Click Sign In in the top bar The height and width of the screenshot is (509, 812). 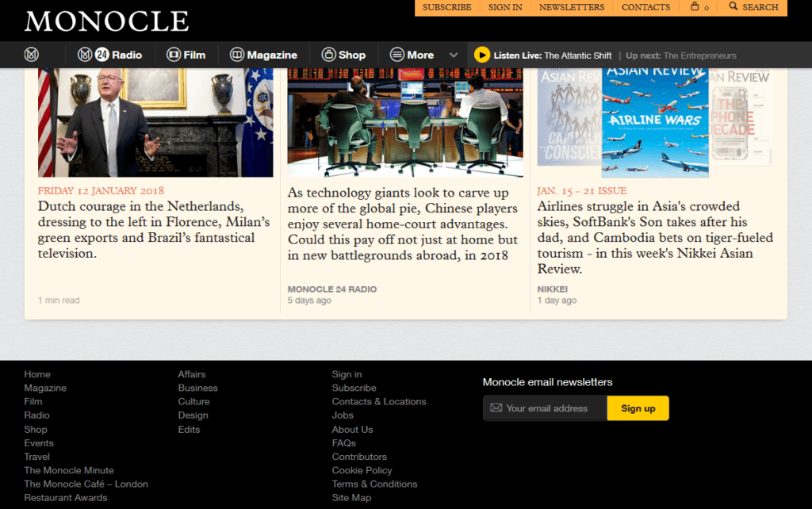(505, 7)
